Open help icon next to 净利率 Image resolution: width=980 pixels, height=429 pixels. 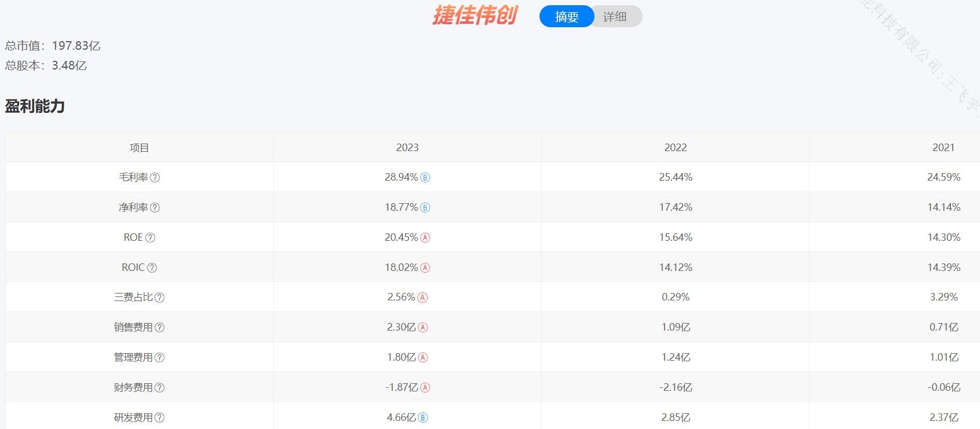tap(155, 208)
